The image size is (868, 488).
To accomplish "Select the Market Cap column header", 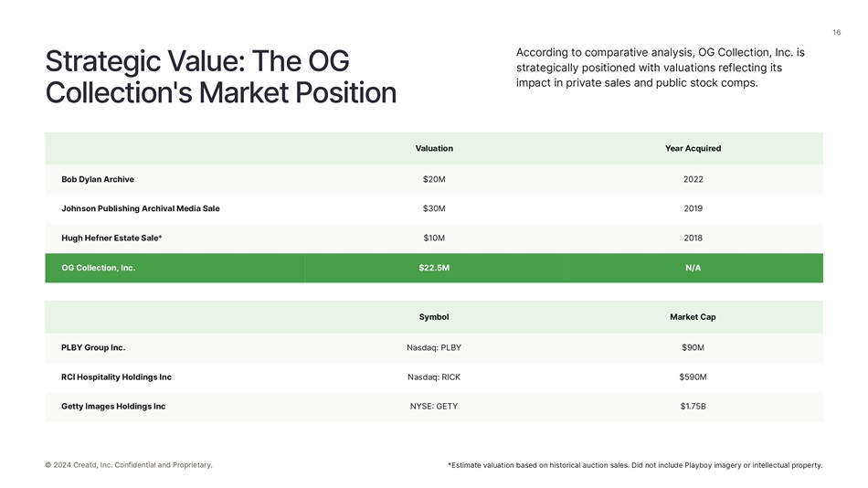I will coord(693,317).
